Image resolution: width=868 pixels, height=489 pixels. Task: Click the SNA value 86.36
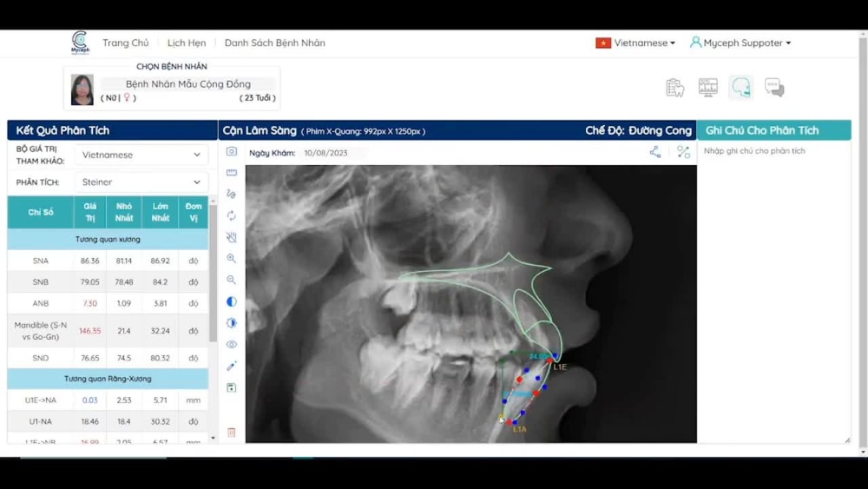click(x=89, y=261)
